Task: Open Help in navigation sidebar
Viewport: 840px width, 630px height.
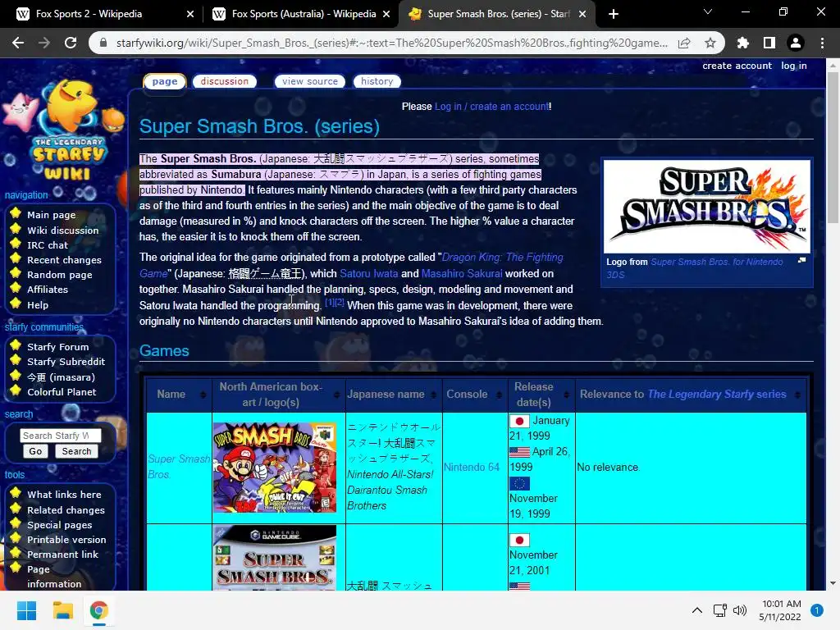Action: pos(38,305)
